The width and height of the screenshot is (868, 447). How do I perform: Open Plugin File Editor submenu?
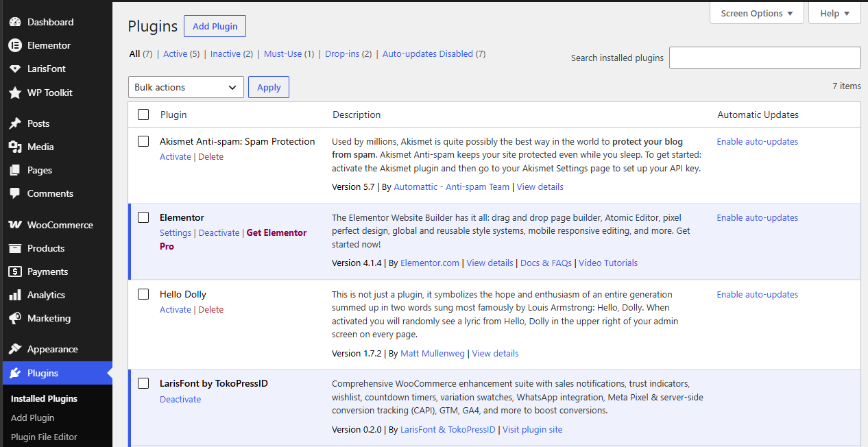coord(44,437)
